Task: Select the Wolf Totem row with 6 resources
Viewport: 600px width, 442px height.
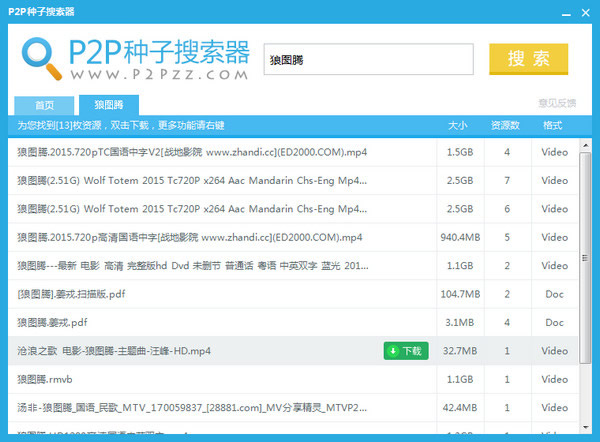Action: point(293,209)
